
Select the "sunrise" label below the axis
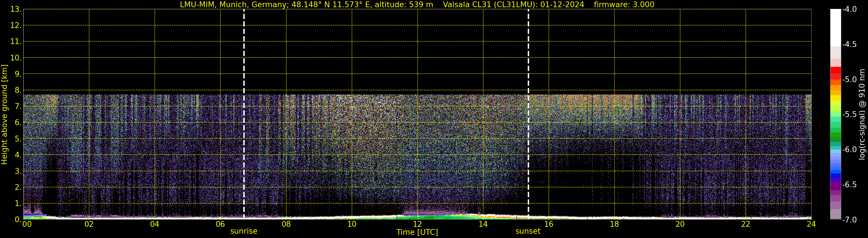click(x=244, y=231)
